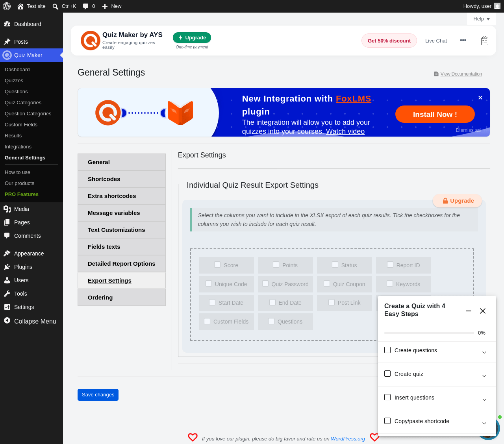The image size is (504, 444).
Task: Open PRO Features in sidebar
Action: (x=22, y=194)
